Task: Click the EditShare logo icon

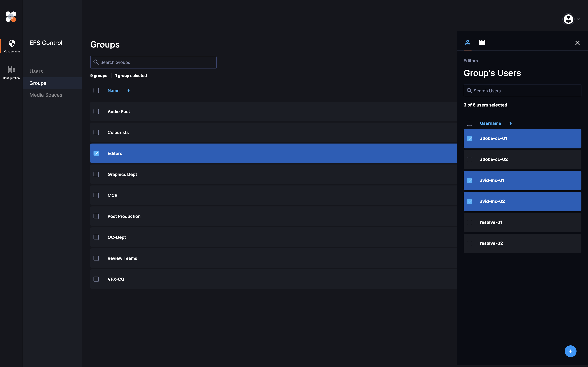Action: pos(11,17)
